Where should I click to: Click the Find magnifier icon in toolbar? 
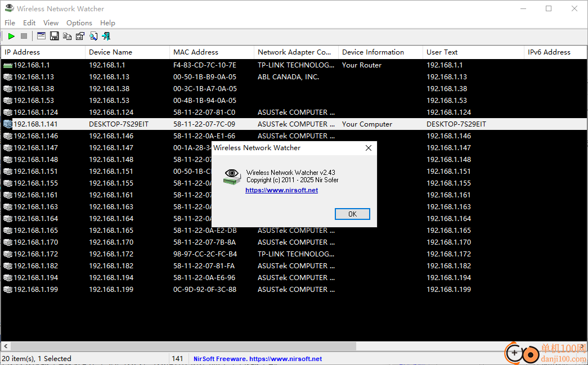click(93, 36)
